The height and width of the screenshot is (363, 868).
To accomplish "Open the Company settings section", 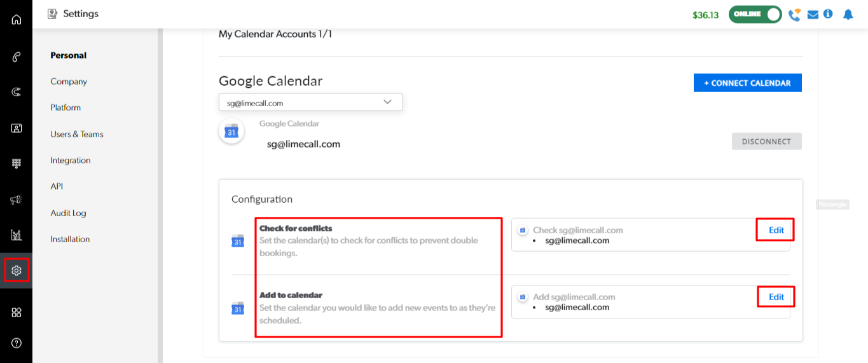I will point(69,81).
